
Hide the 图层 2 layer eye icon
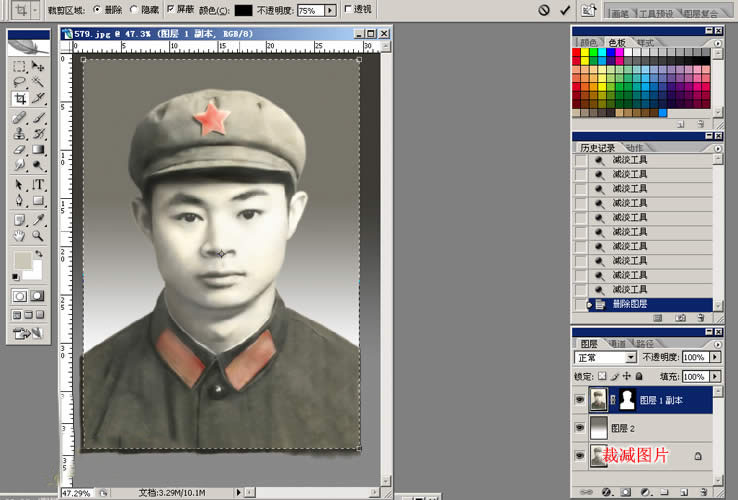click(579, 427)
